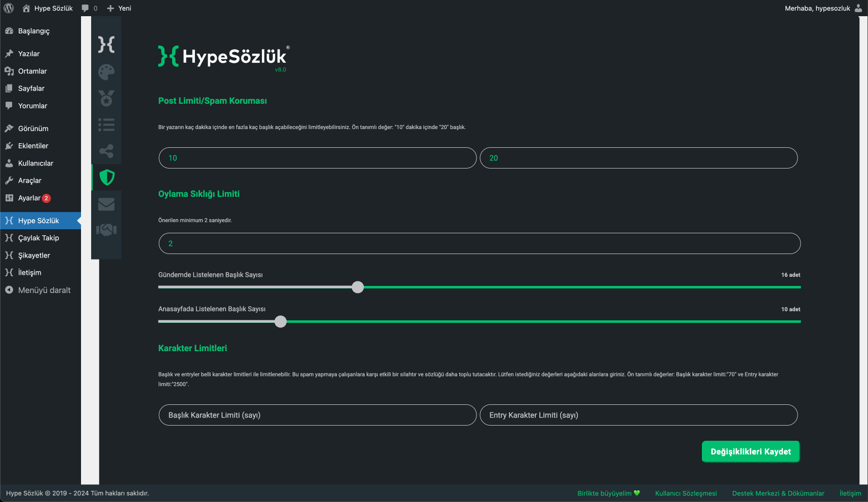Click the Gündemde Listelenen Başlık Sayısı slider handle
This screenshot has width=868, height=502.
pos(358,287)
